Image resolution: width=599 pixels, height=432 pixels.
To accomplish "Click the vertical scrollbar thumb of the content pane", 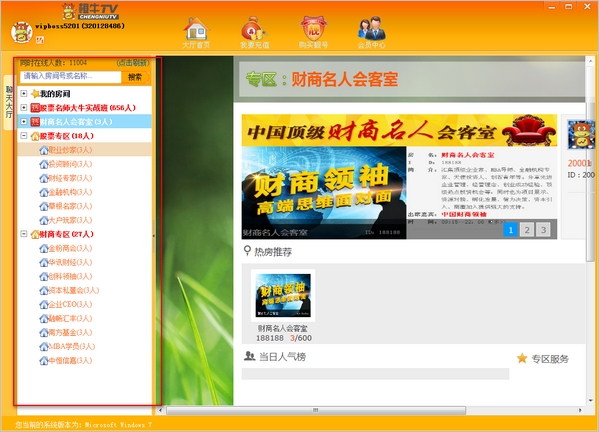I will (590, 164).
